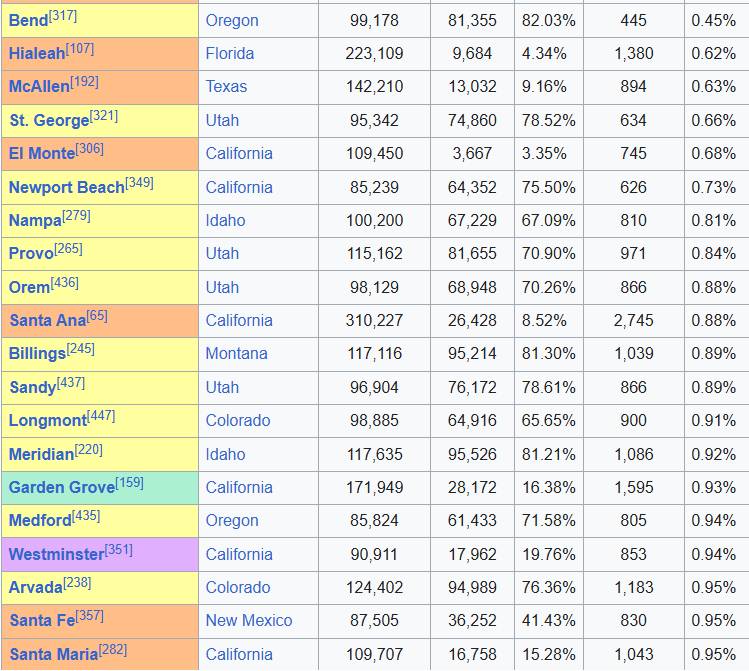Open the El Monte city link
The image size is (749, 671).
tap(42, 153)
